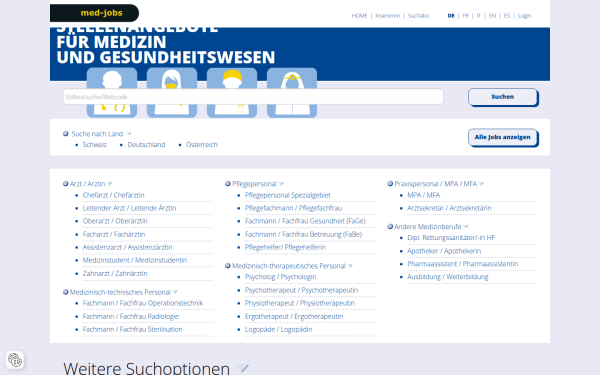Image resolution: width=600 pixels, height=375 pixels.
Task: Expand the Suche nach Land arrow
Action: 129,134
